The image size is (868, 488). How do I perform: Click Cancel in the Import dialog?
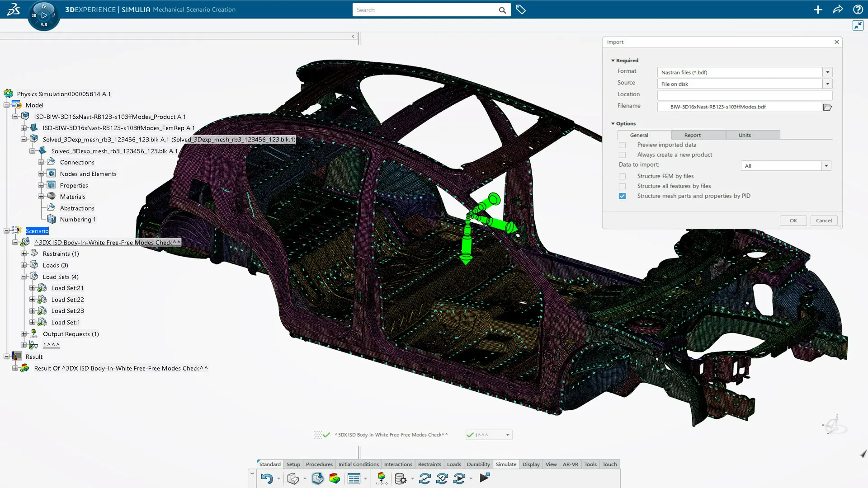823,221
